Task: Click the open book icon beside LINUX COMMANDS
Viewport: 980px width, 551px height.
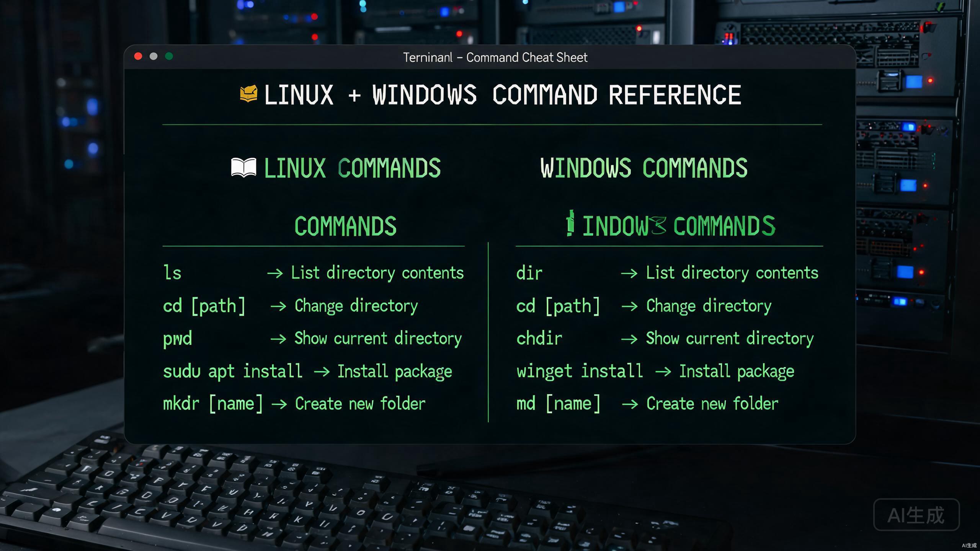Action: (243, 168)
